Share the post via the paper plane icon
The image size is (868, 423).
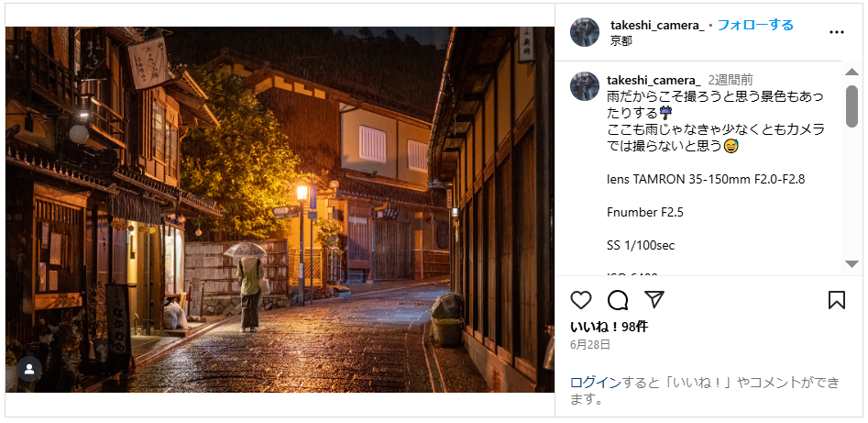tap(654, 300)
